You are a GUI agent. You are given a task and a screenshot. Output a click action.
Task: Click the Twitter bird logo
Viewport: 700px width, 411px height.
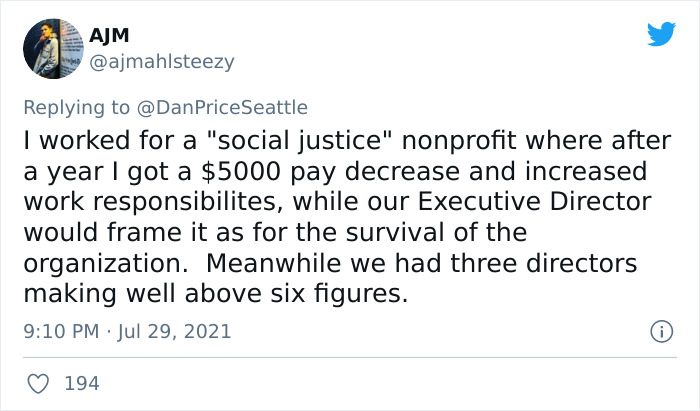[x=661, y=35]
